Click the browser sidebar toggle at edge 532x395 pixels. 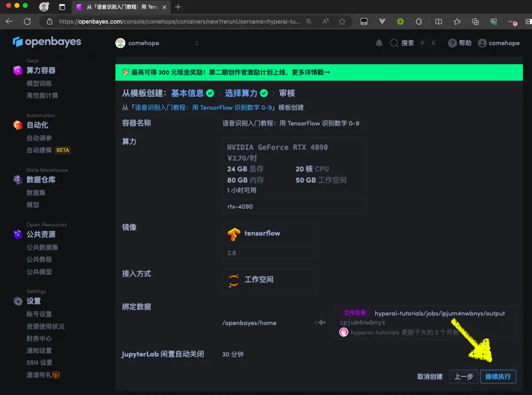pyautogui.click(x=528, y=21)
